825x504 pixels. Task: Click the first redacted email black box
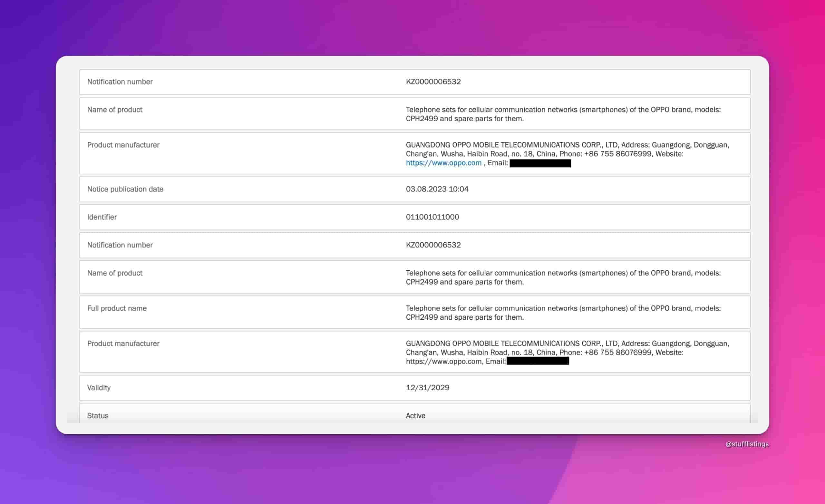click(x=540, y=163)
